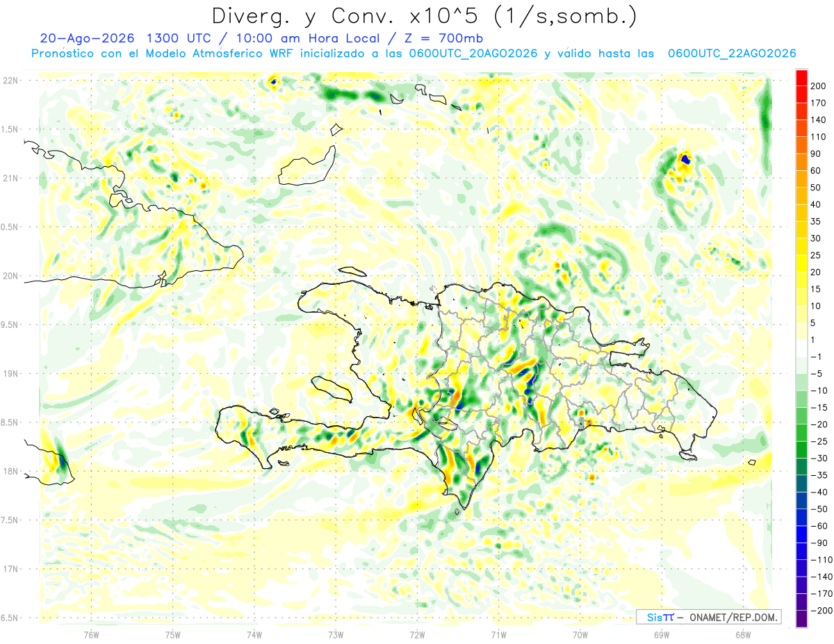Click the '200' value on the color scale
This screenshot has width=834, height=644.
click(x=818, y=85)
